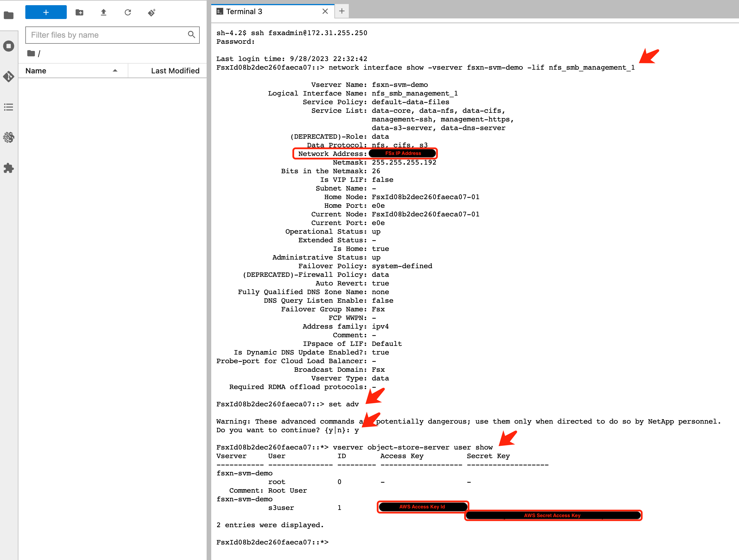Sort files by Last Modified column
Viewport: 739px width, 560px height.
point(175,71)
